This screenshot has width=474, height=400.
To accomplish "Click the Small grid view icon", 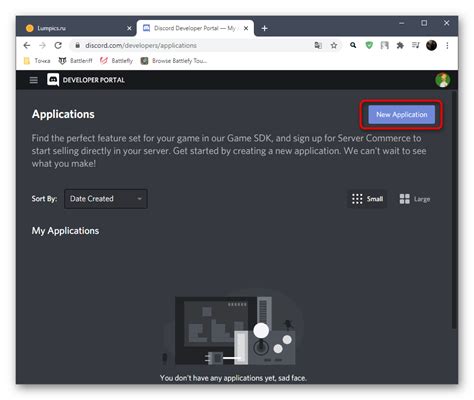I will (x=357, y=199).
